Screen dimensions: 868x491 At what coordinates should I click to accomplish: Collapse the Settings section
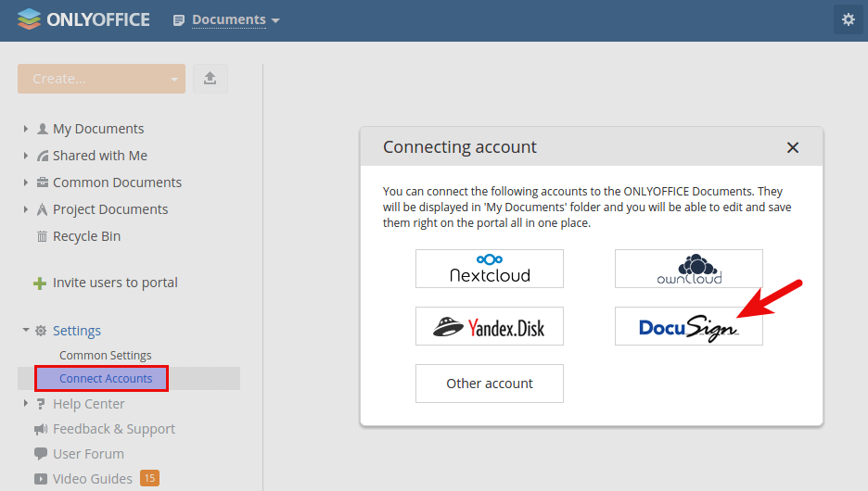(x=26, y=330)
